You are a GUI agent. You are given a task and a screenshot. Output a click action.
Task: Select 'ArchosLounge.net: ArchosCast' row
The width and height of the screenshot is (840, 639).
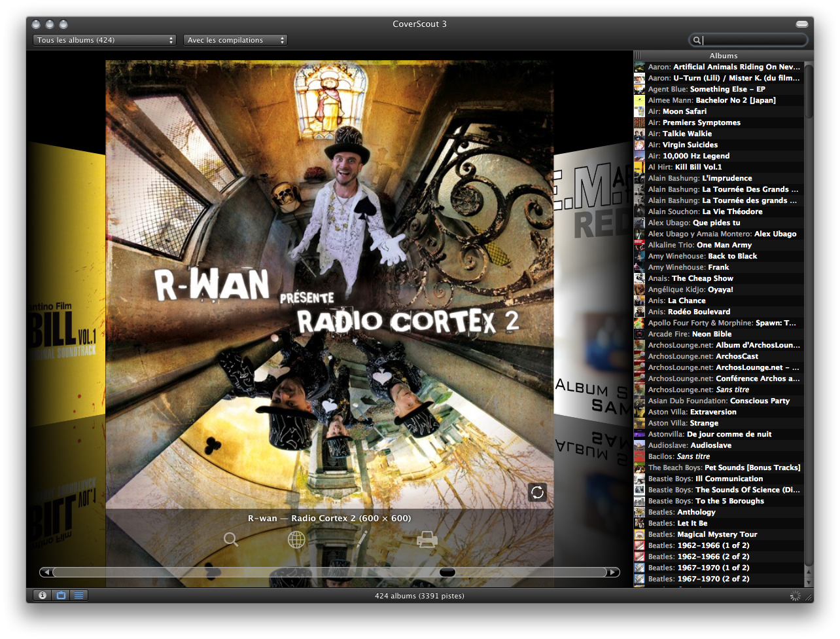pos(718,356)
